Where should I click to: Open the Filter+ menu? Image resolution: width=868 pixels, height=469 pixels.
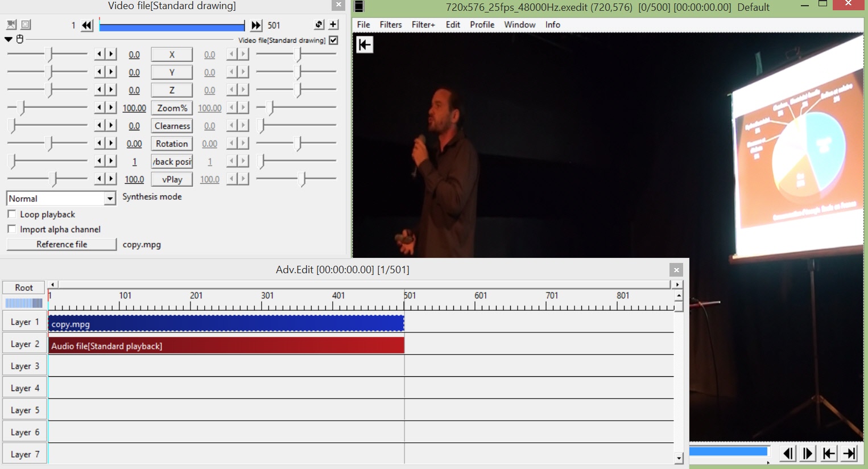423,24
